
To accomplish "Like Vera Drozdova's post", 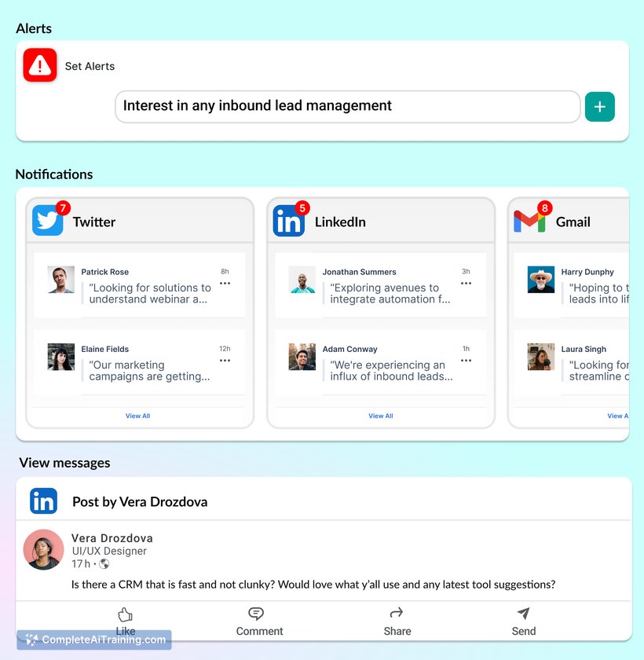I will (126, 621).
